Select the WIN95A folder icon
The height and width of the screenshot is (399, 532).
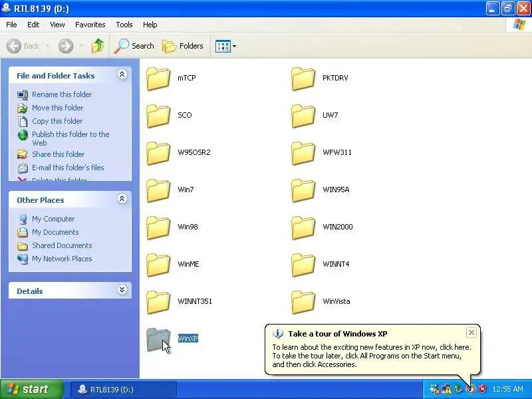click(x=303, y=191)
